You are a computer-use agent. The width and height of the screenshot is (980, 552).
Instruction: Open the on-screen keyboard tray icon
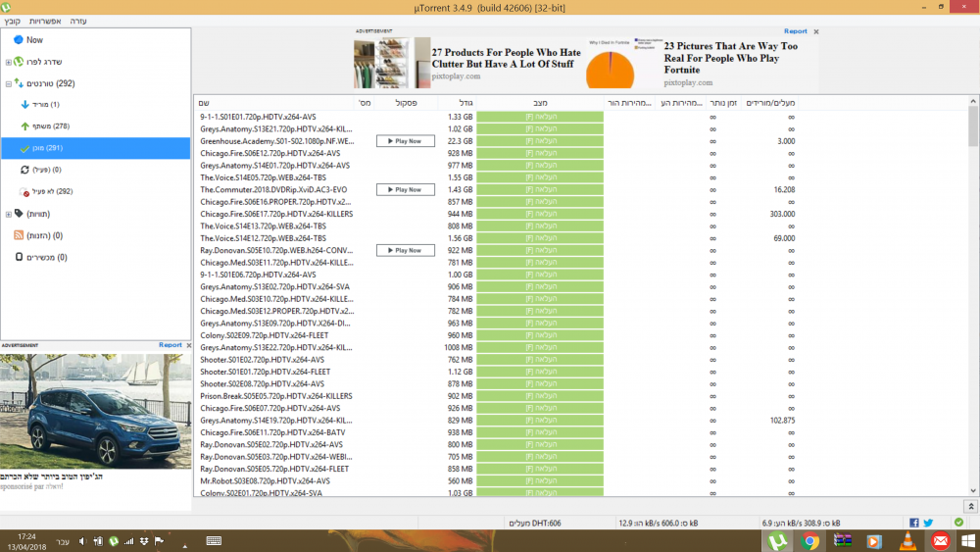[214, 541]
